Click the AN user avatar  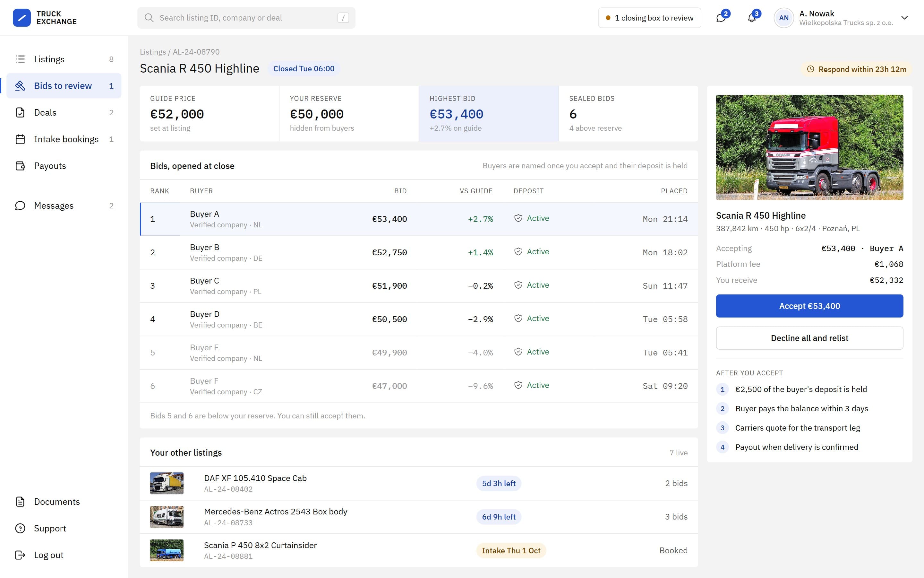783,18
